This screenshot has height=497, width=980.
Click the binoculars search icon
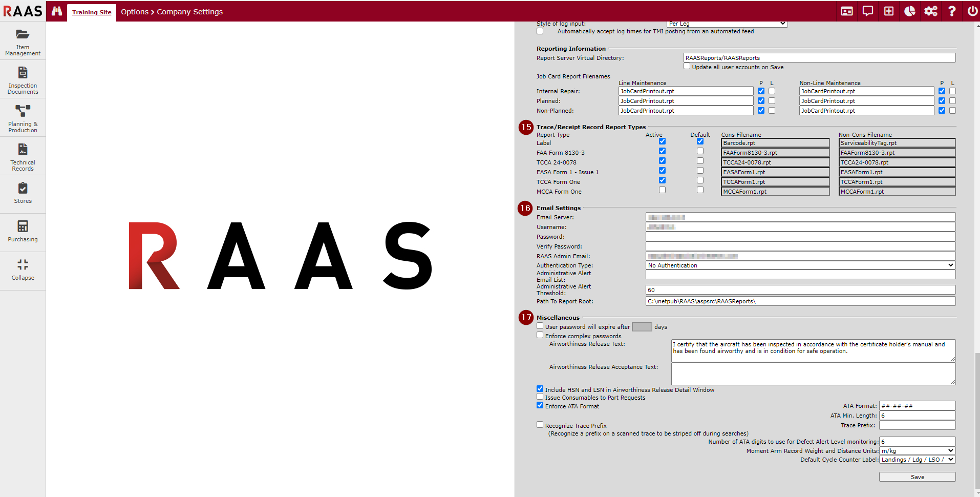click(57, 11)
